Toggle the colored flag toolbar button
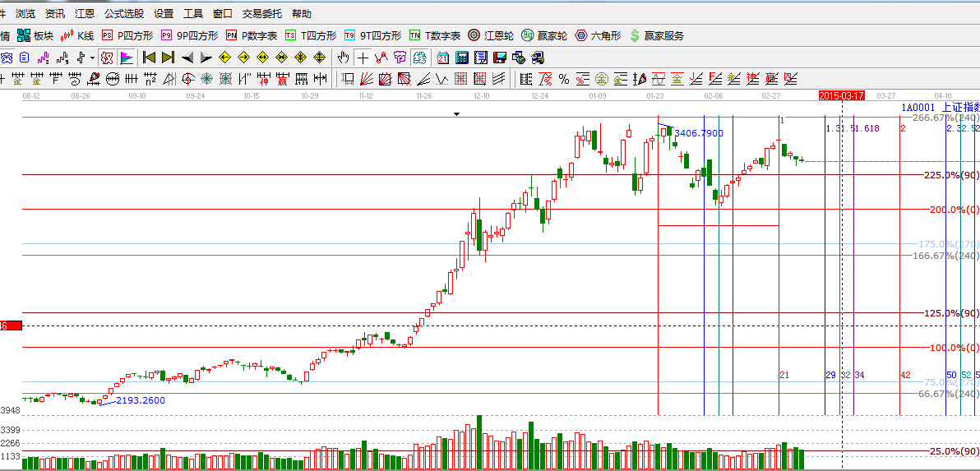Screen dimensions: 980x471 click(x=127, y=58)
